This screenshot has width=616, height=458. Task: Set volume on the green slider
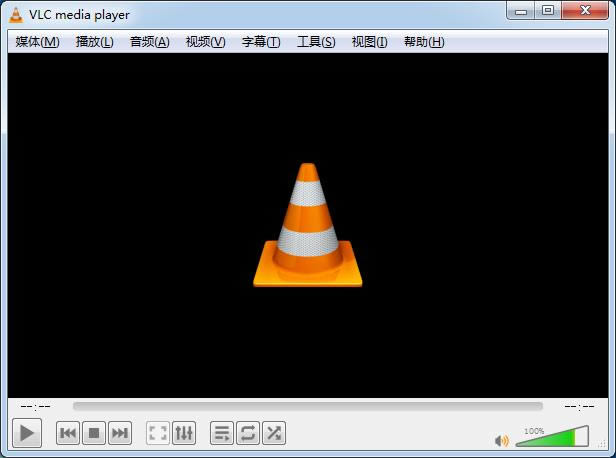coord(552,436)
